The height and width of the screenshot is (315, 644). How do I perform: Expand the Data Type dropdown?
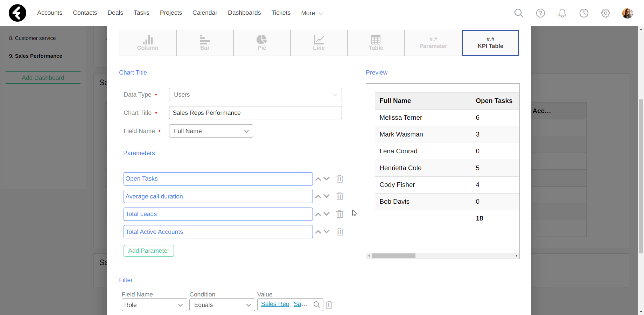[x=255, y=94]
